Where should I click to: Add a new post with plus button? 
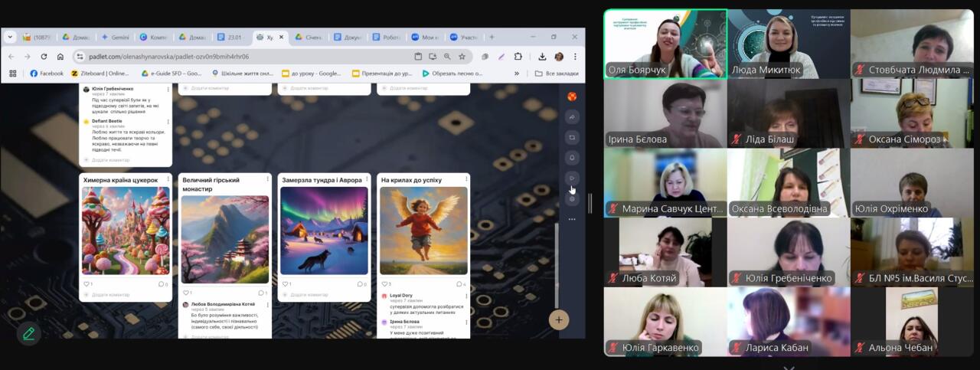click(x=559, y=320)
